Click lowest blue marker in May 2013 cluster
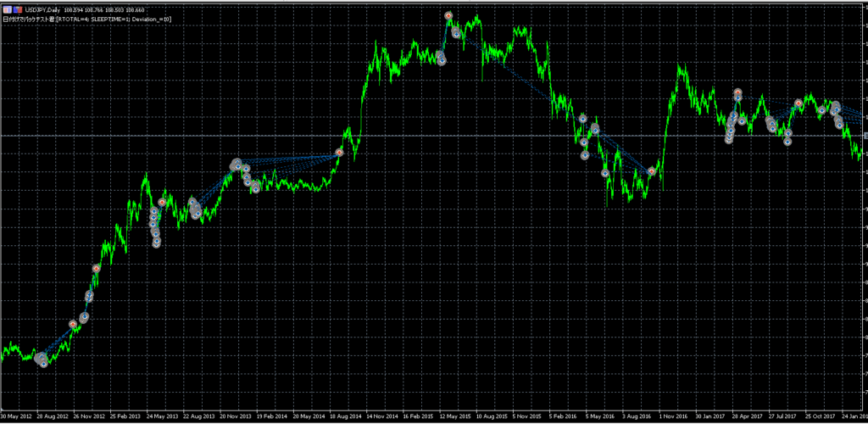Screen dimensions: 868x424 click(x=157, y=243)
